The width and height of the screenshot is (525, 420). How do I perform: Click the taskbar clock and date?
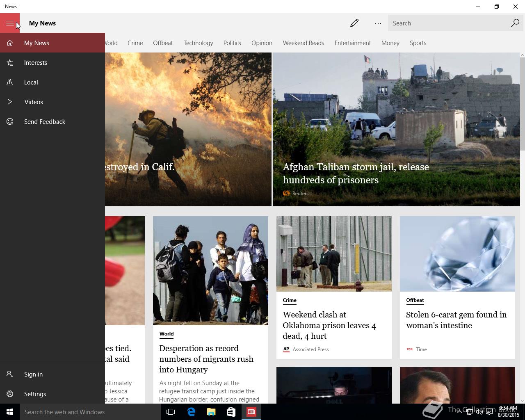point(508,412)
